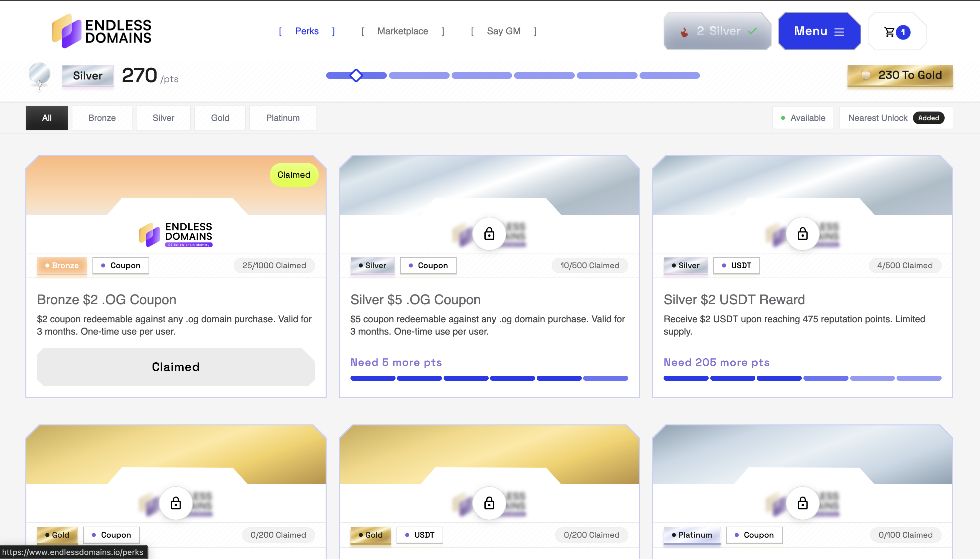980x559 pixels.
Task: Click Need 5 more pts text
Action: click(396, 362)
